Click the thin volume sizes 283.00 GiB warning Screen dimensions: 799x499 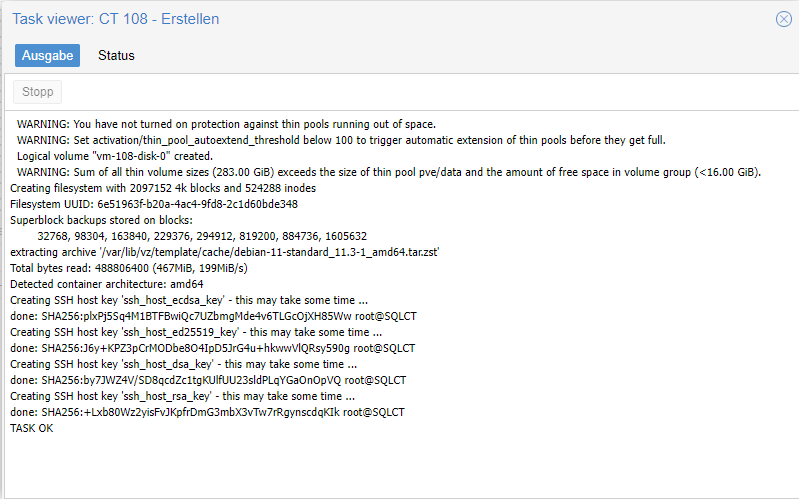click(x=389, y=172)
